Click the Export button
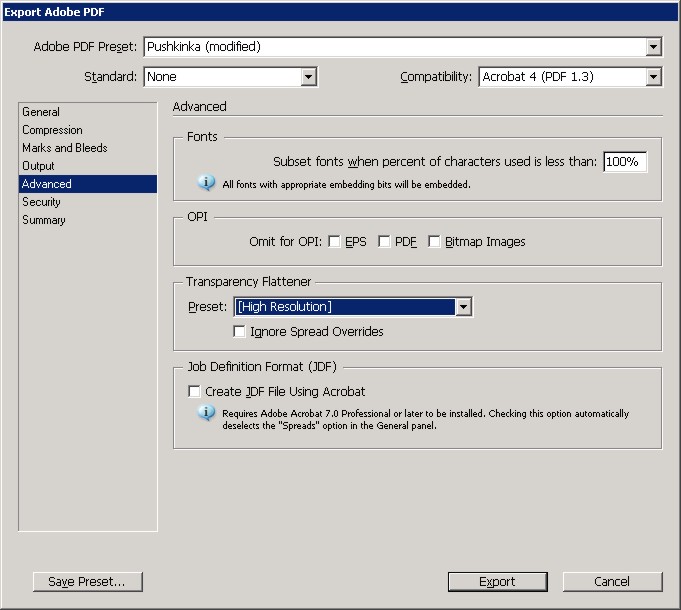This screenshot has width=681, height=610. click(498, 582)
